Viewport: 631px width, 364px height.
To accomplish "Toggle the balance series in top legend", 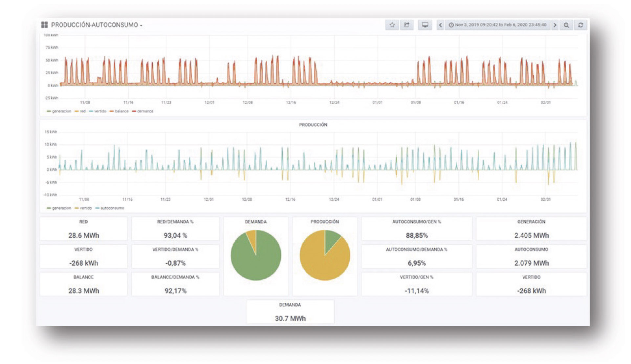I will (119, 111).
